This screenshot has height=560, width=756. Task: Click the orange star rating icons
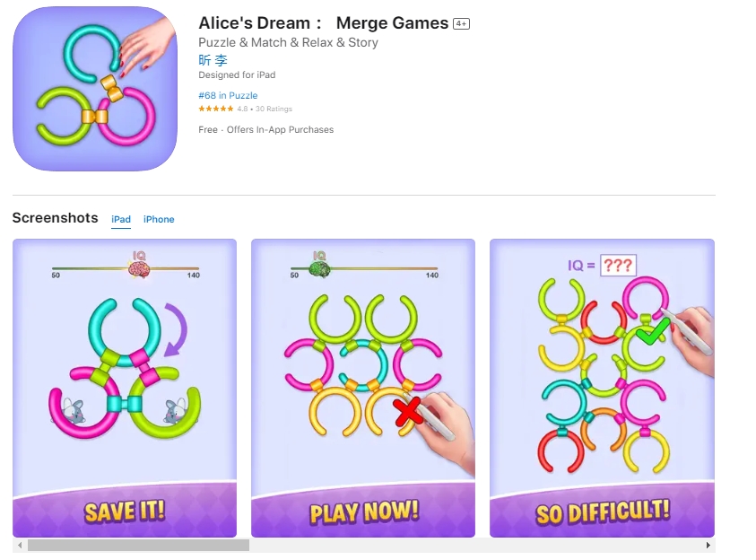coord(215,109)
